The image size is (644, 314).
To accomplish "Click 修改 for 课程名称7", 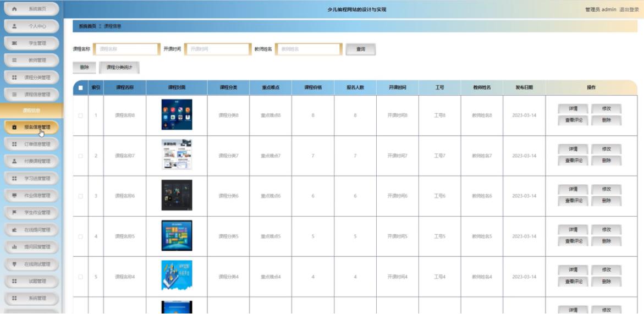I will tap(606, 149).
